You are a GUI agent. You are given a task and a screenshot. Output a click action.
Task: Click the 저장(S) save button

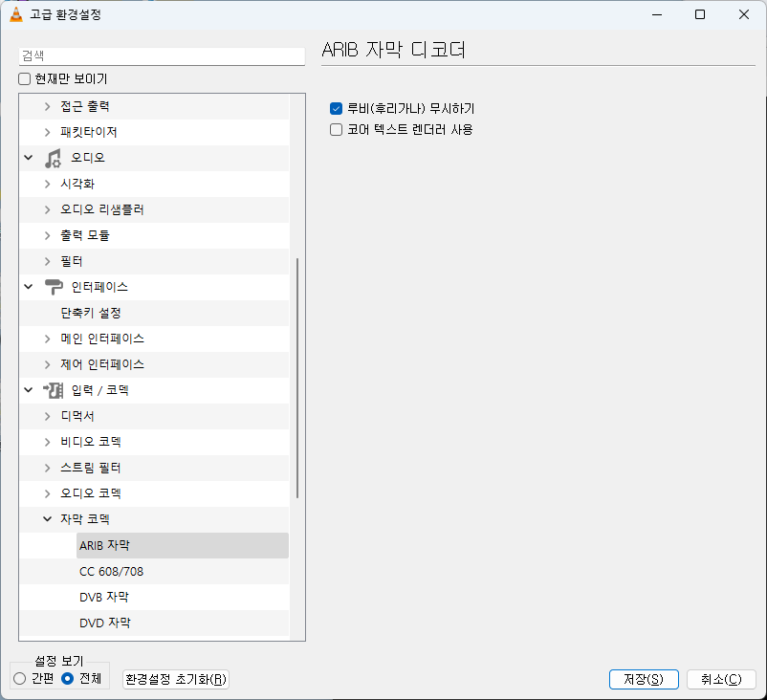(644, 679)
